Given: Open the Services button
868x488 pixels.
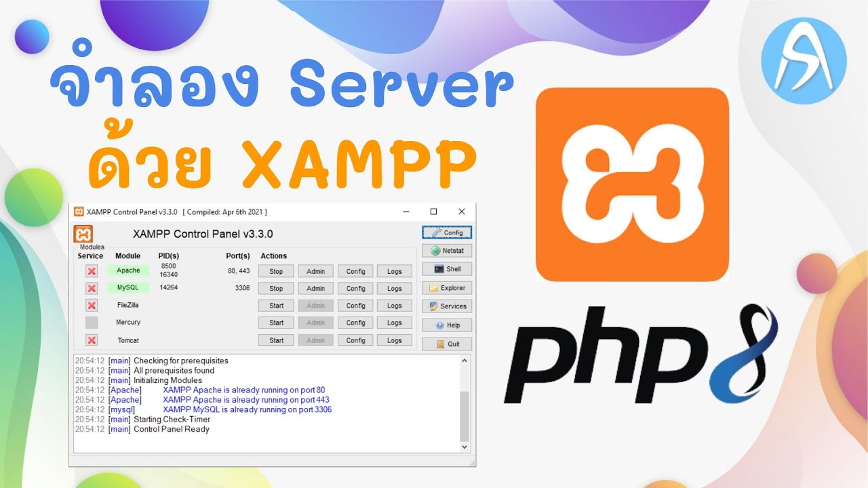Looking at the screenshot, I should click(447, 306).
